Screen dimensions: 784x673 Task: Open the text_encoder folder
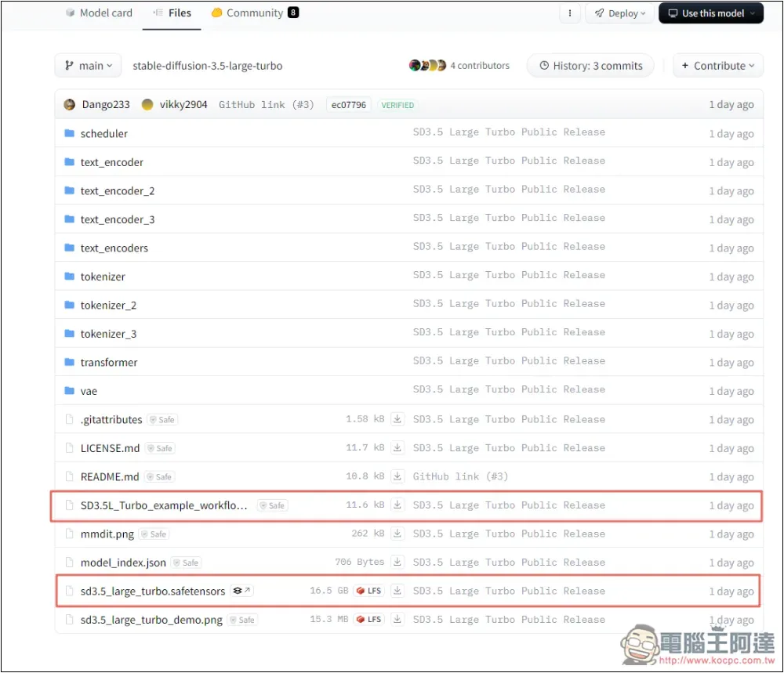(x=111, y=162)
